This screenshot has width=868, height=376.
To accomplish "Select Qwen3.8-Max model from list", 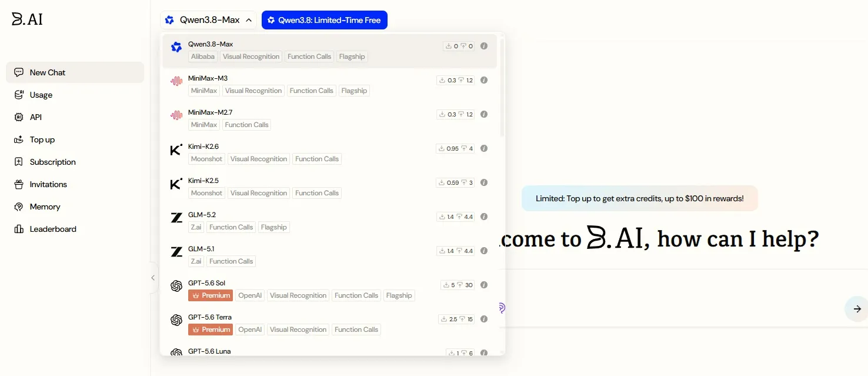I will tap(329, 51).
